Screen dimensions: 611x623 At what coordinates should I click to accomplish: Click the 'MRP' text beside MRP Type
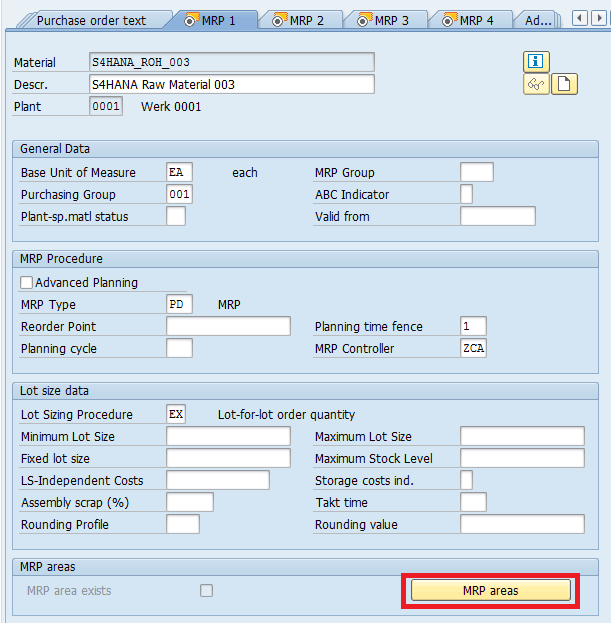(229, 304)
